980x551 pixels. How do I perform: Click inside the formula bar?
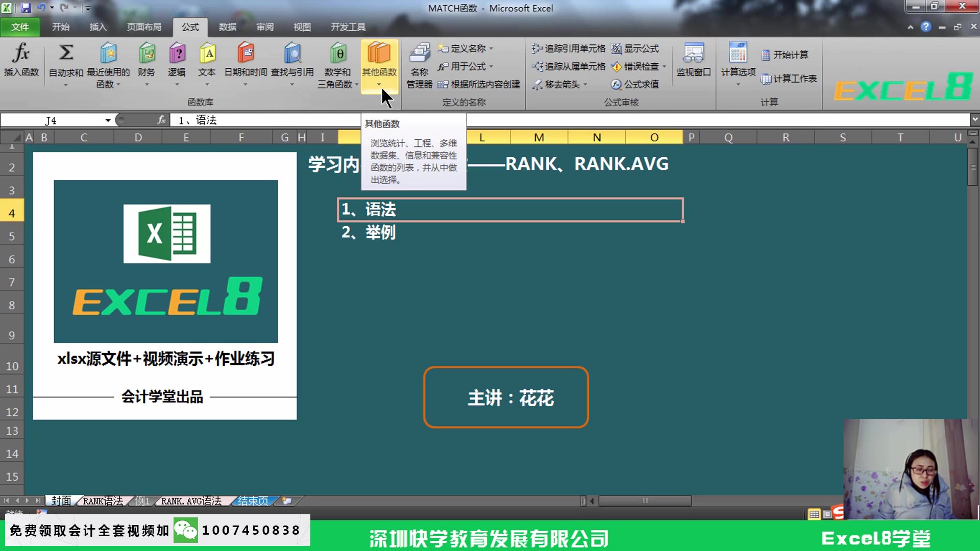click(x=306, y=120)
